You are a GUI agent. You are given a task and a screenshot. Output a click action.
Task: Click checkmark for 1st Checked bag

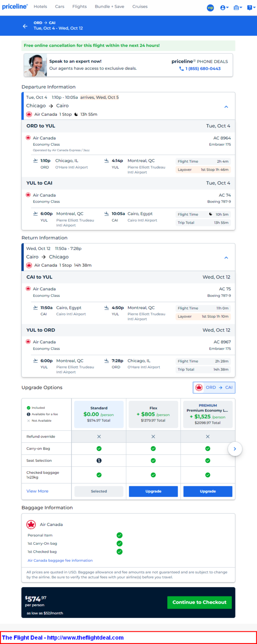[x=119, y=552]
